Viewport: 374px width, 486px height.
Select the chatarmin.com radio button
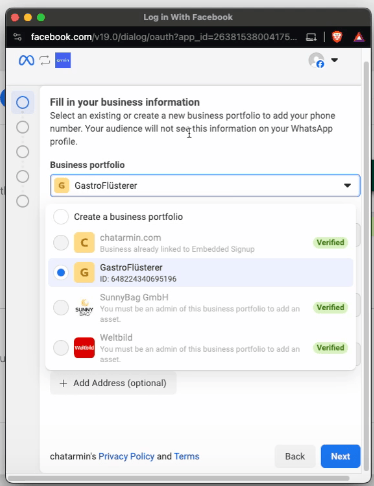tap(61, 243)
